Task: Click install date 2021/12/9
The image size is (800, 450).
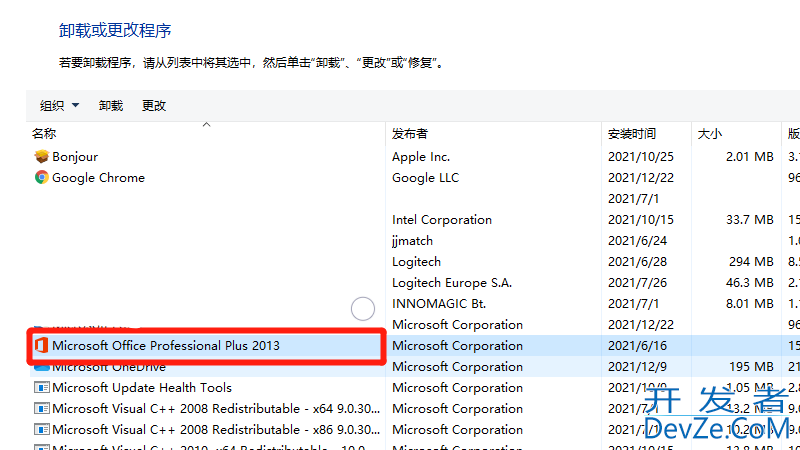Action: [637, 366]
